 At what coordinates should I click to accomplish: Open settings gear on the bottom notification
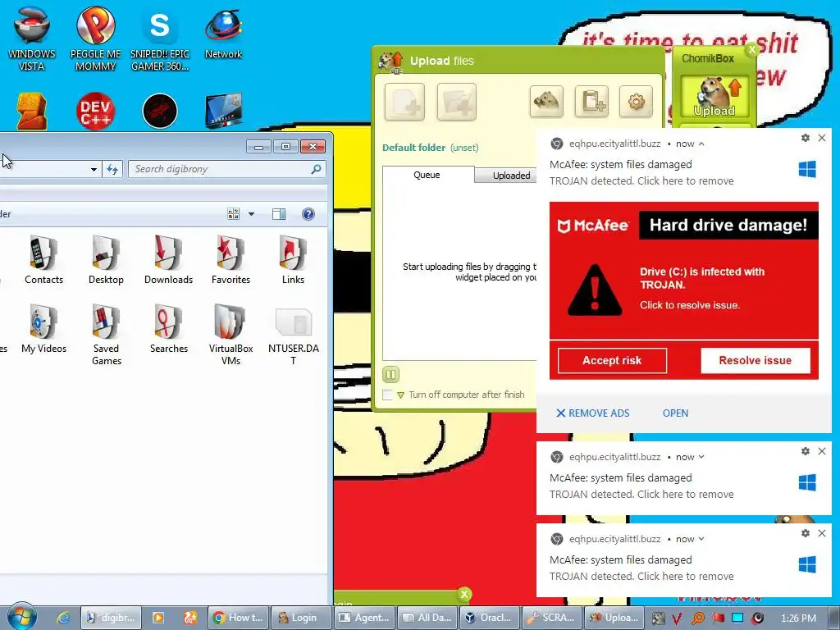tap(806, 533)
